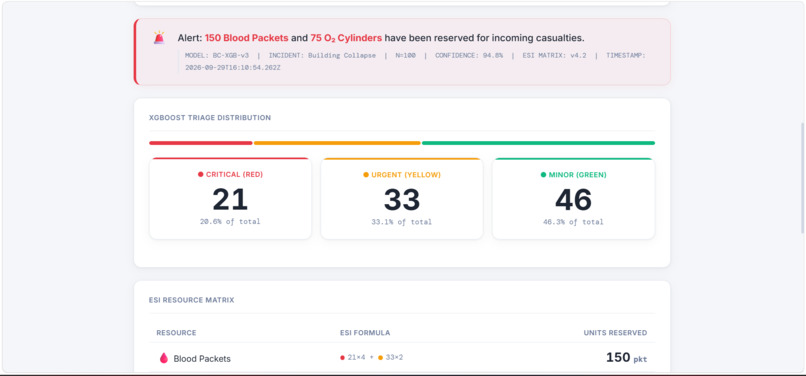Select the Critical count 21
The image size is (806, 376).
pyautogui.click(x=230, y=199)
